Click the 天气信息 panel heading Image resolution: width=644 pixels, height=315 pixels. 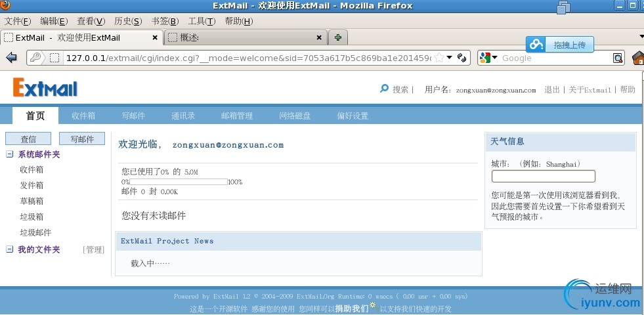coord(507,141)
